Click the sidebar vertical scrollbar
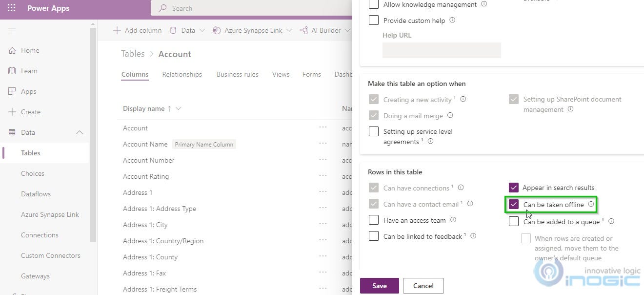 [x=93, y=134]
